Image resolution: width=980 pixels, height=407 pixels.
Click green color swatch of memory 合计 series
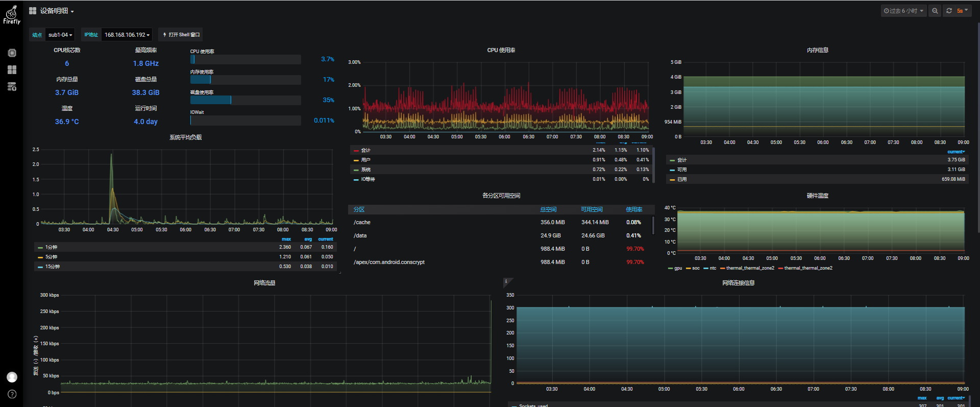point(672,160)
